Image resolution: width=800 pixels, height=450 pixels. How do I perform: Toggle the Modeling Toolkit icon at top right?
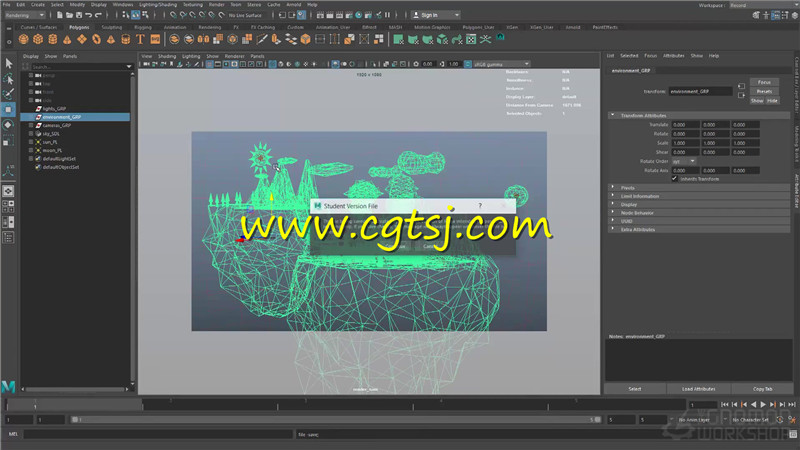coord(756,15)
